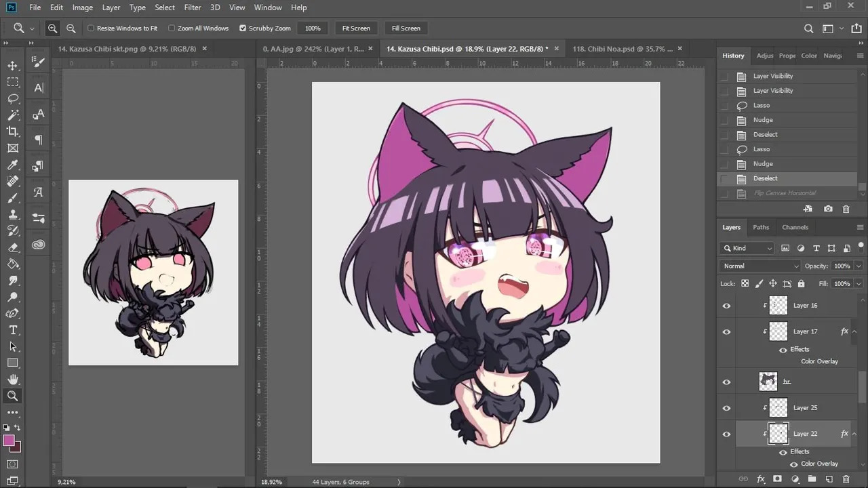Screen dimensions: 868x488
Task: Select the Paint Bucket tool
Action: click(12, 264)
